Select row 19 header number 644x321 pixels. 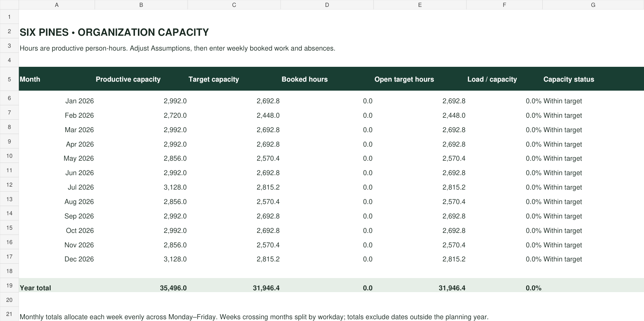tap(9, 285)
